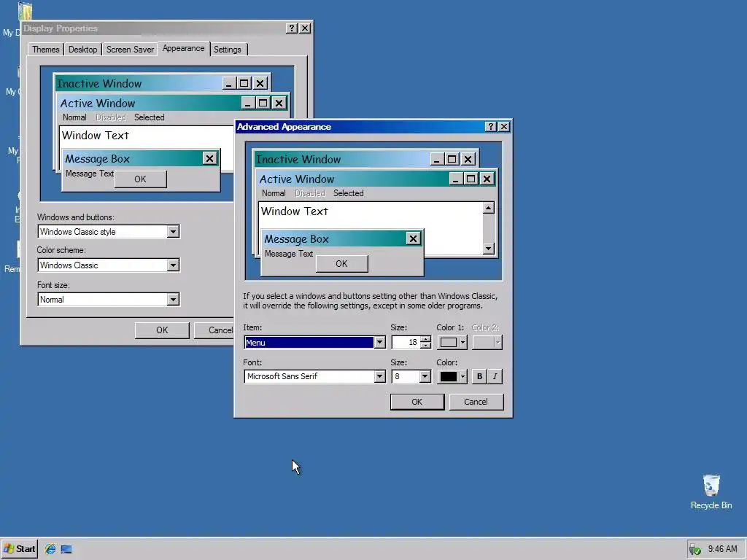This screenshot has width=747, height=560.
Task: Switch to the Themes tab
Action: [x=46, y=50]
